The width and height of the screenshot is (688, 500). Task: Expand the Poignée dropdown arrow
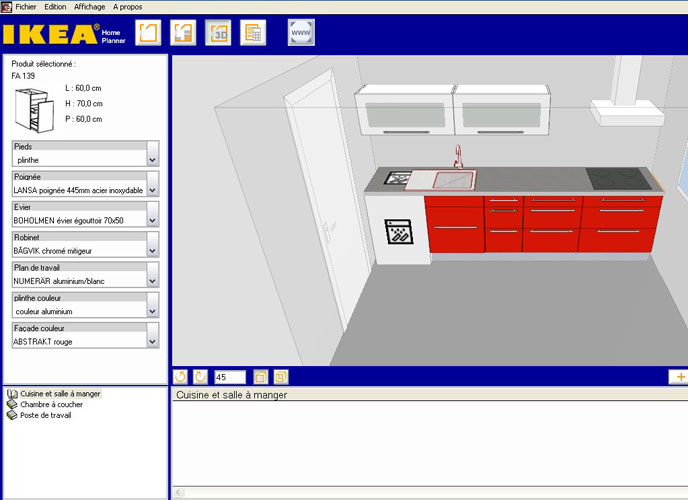click(x=153, y=184)
